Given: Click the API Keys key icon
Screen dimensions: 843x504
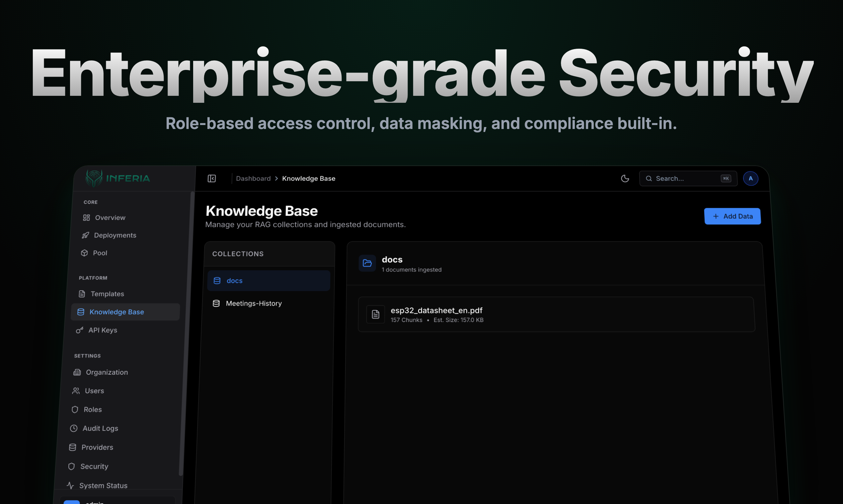Looking at the screenshot, I should point(80,330).
